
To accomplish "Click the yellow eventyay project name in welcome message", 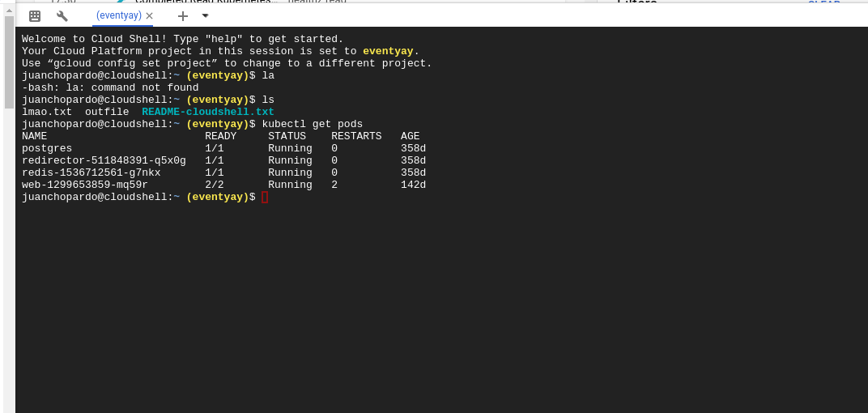I will [x=388, y=51].
